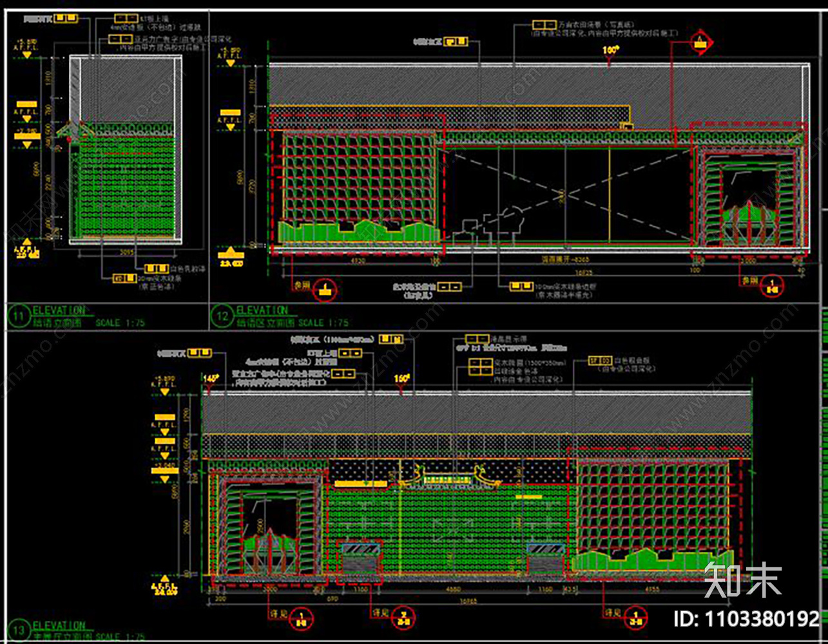The height and width of the screenshot is (644, 828).
Task: Click detail marker 1 beneath the 4155 dimension
Action: tap(637, 618)
